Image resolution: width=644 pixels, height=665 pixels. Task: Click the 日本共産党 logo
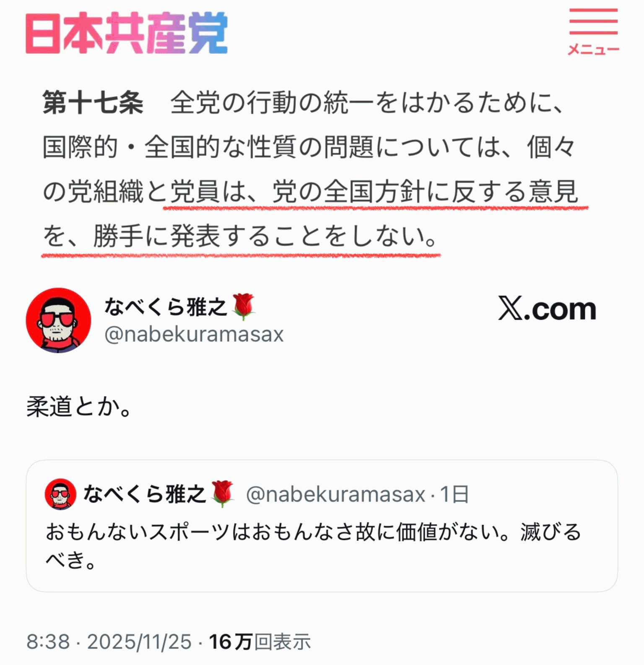127,33
